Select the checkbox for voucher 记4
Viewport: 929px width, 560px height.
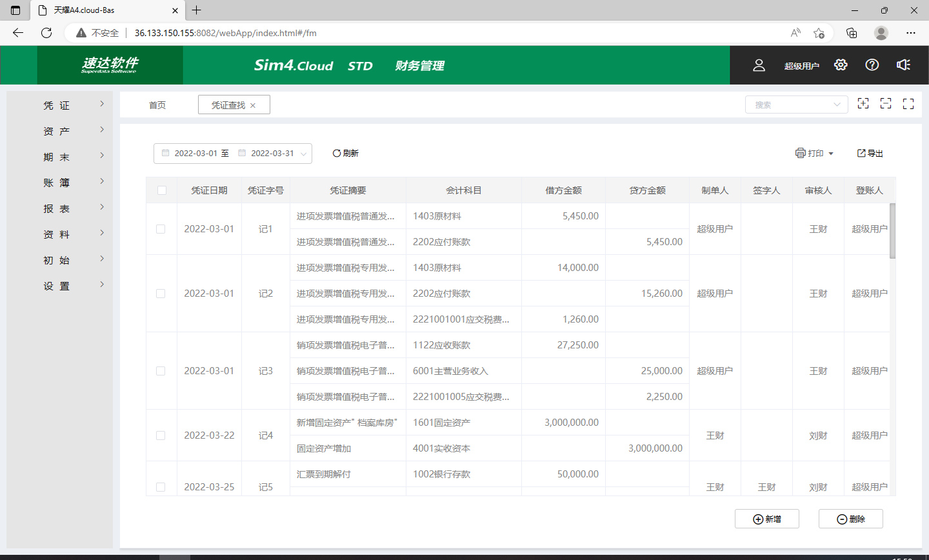point(161,435)
